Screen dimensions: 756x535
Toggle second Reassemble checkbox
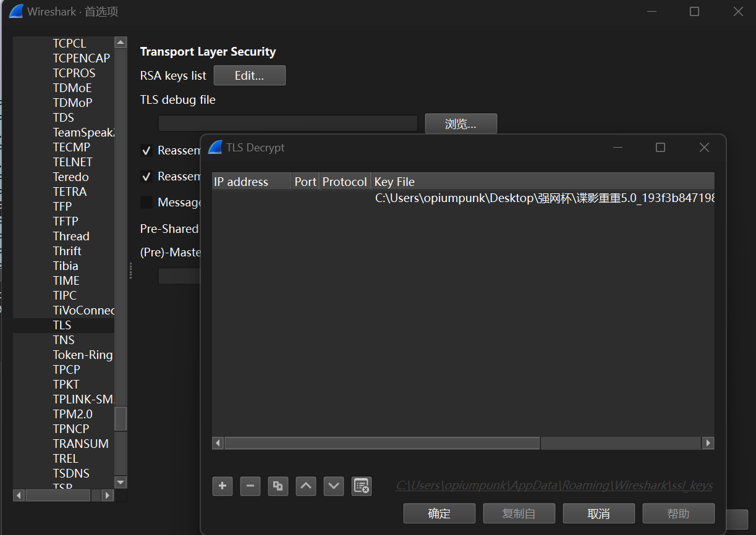[147, 177]
